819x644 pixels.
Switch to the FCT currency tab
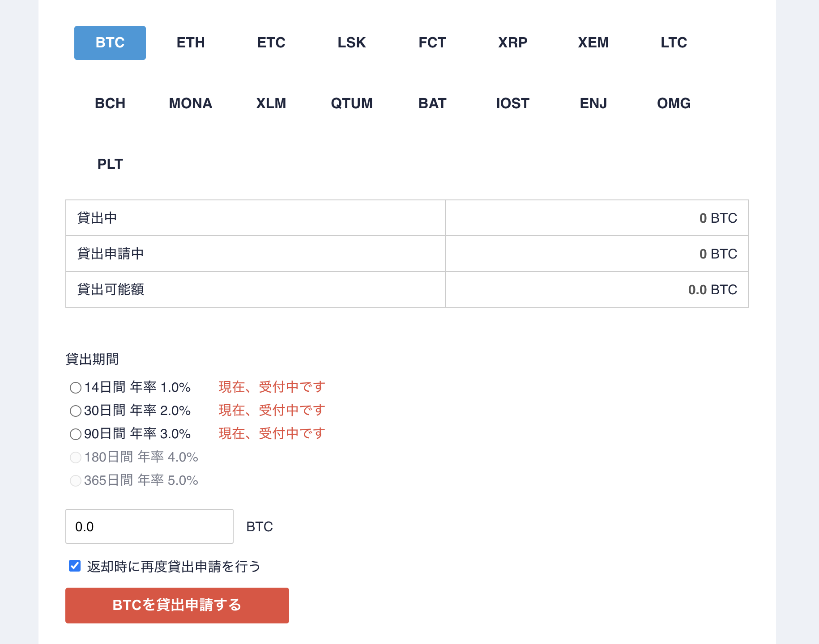point(432,42)
